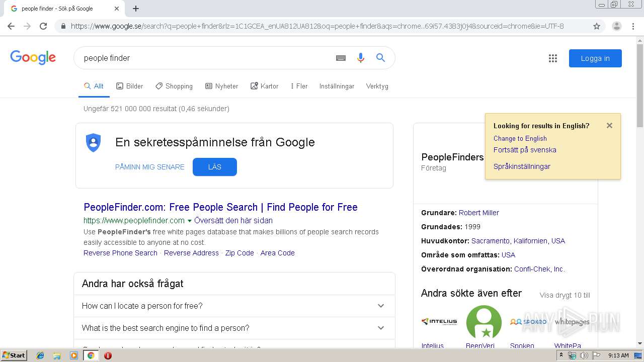Click Fortsätt på svenska link
This screenshot has height=362, width=644.
[x=525, y=150]
